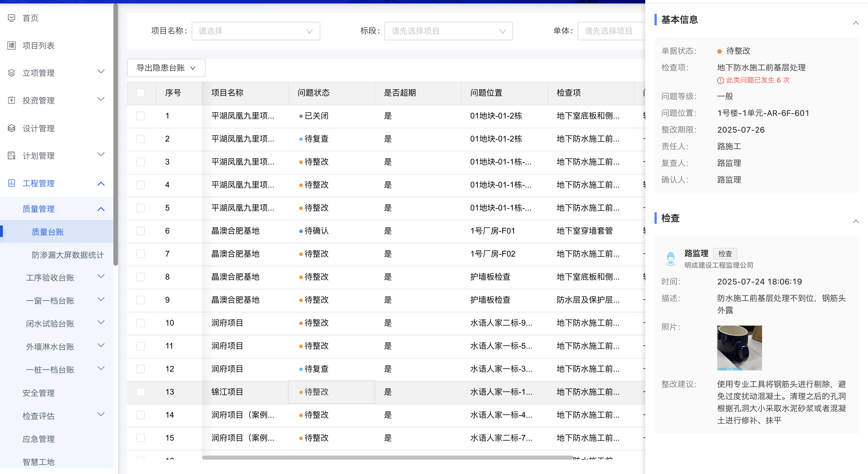Click the 立项管理 layers icon

tap(12, 73)
